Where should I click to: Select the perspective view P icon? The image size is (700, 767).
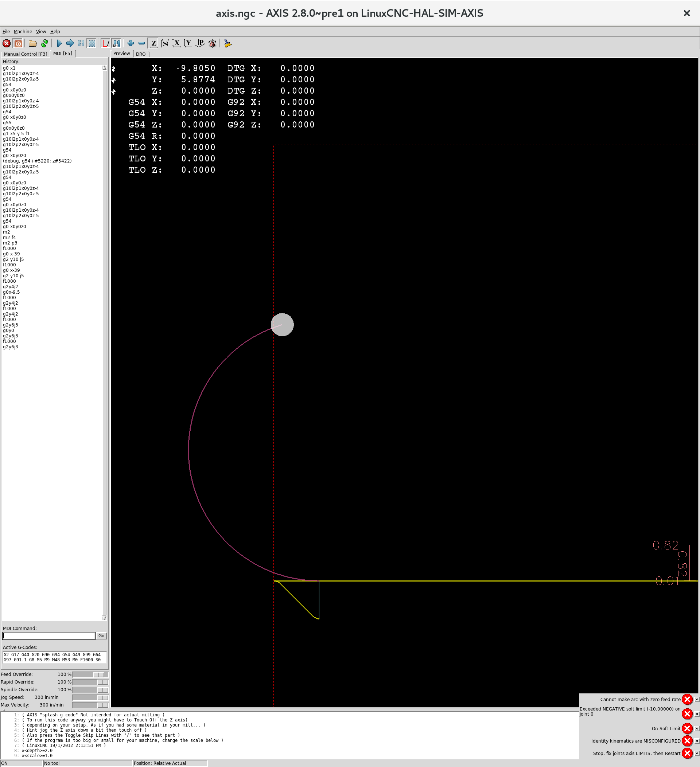point(200,43)
